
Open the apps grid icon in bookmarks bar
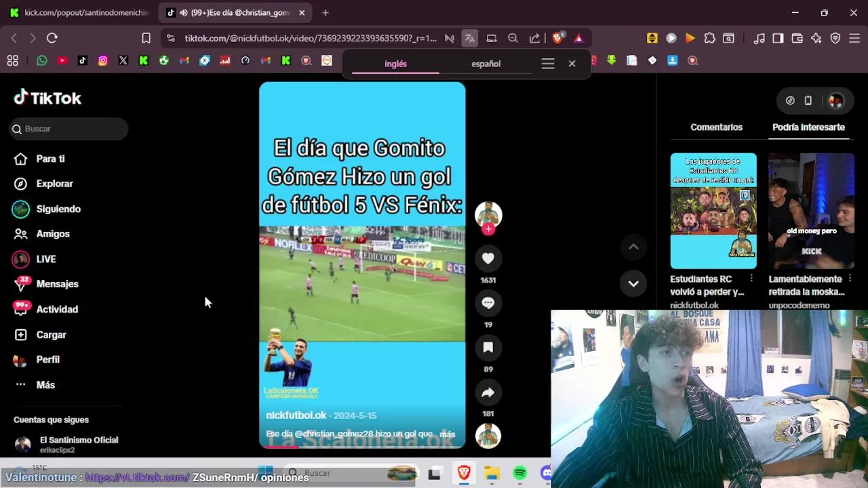click(13, 60)
